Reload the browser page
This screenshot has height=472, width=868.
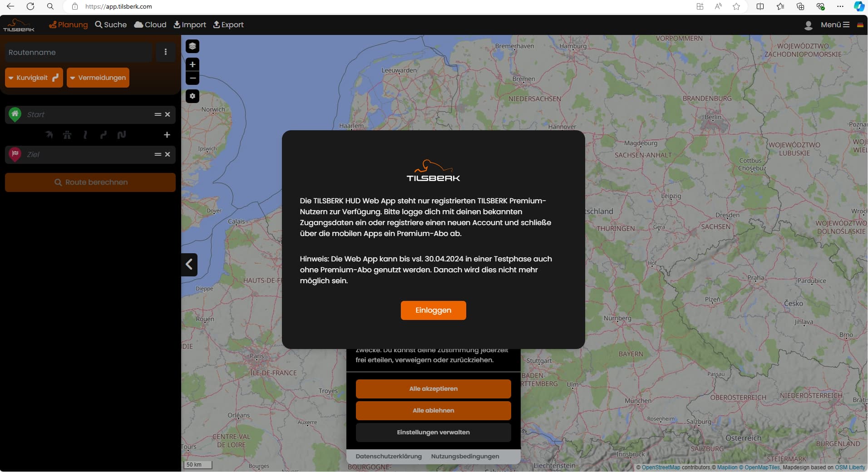[x=30, y=6]
